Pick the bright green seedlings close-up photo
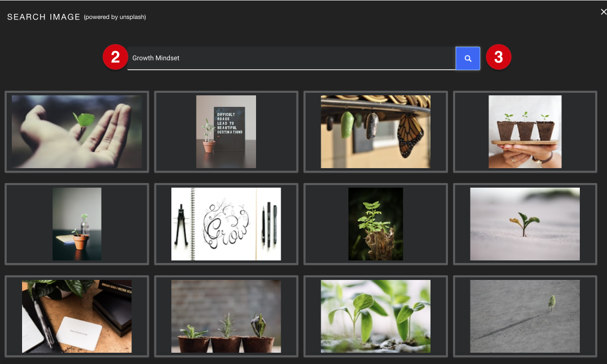Screen dimensions: 607x364 click(375, 316)
